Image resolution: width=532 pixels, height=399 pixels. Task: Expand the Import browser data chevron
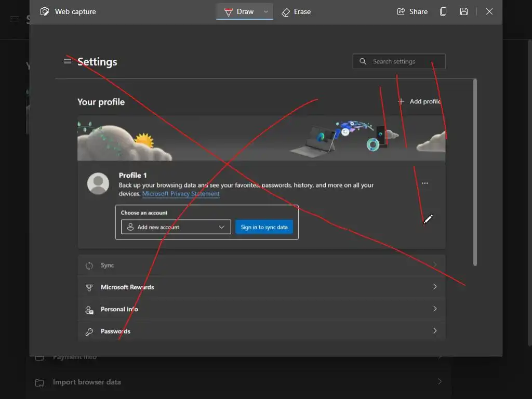point(440,381)
